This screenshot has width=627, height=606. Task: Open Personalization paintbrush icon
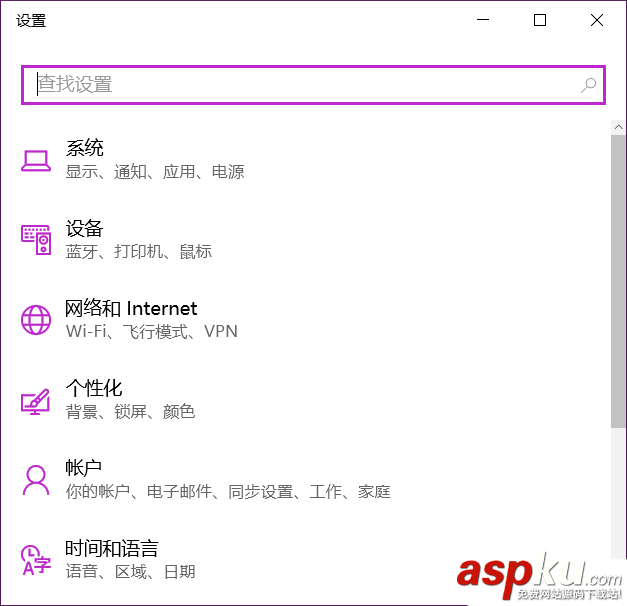click(x=36, y=401)
